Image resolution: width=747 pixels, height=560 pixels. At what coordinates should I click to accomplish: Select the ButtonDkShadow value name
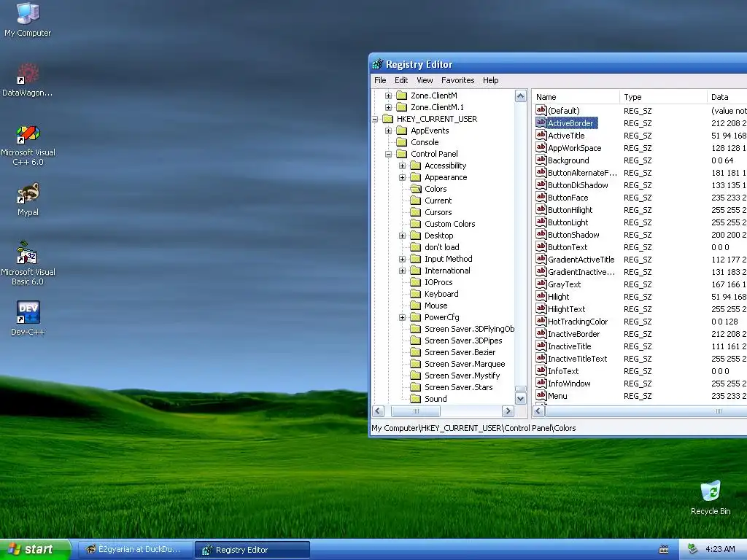(578, 185)
